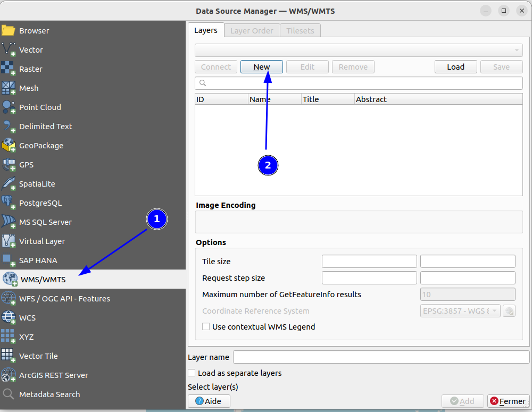Open the GeoPackage source icon
Viewport: 532px width, 412px height.
(9, 146)
